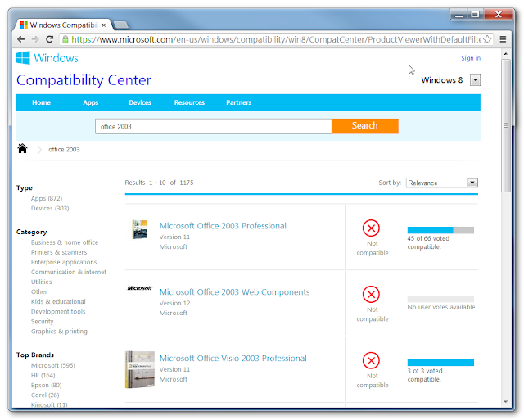The image size is (524, 420).
Task: Close the Windows Compatibility tab
Action: click(104, 25)
